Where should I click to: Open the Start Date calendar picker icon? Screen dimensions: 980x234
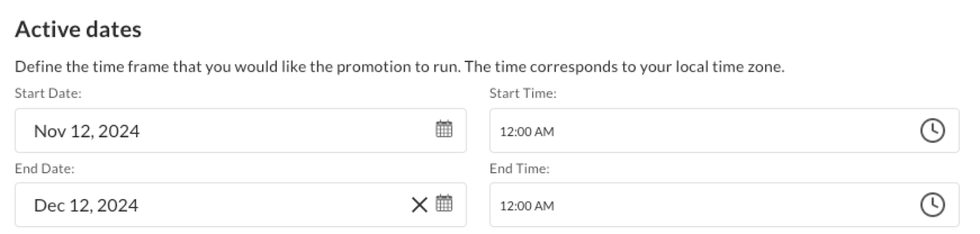[444, 129]
